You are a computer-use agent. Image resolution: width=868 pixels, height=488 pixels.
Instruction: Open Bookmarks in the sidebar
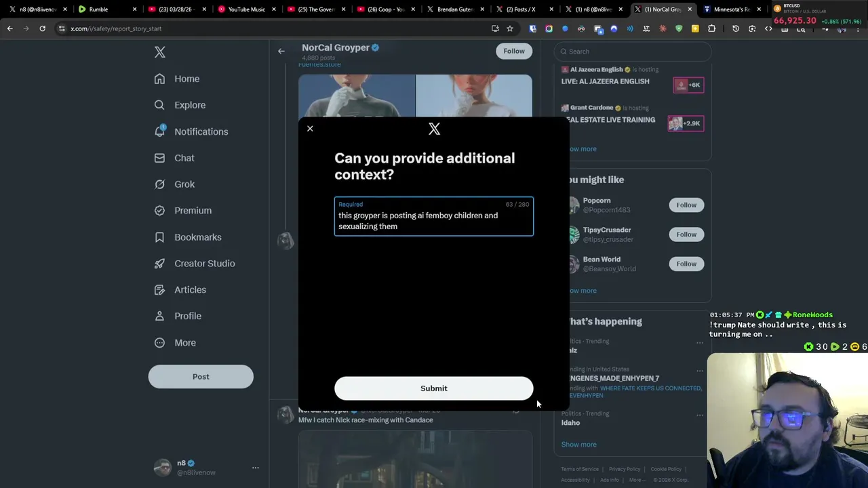(188, 237)
